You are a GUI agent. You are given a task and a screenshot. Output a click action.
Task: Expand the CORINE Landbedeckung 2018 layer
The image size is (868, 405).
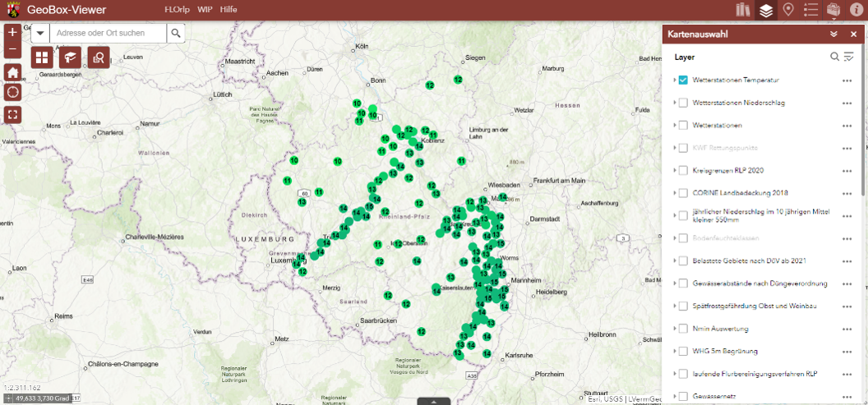pyautogui.click(x=675, y=193)
